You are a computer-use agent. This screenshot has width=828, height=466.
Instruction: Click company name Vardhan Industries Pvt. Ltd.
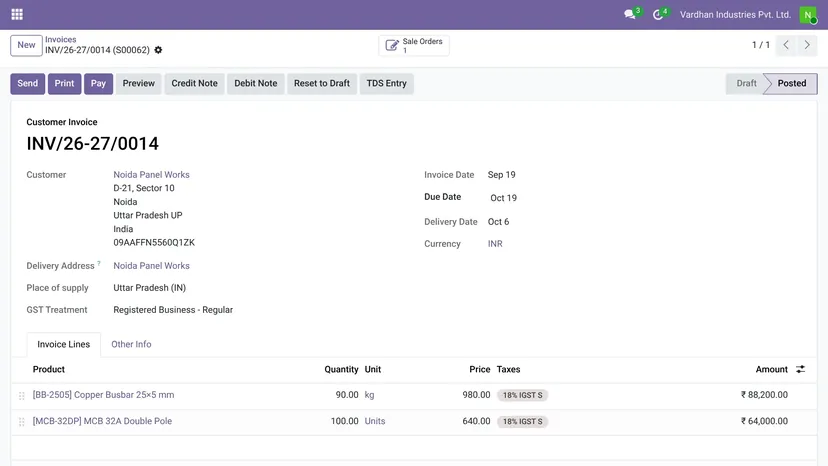[x=735, y=15]
